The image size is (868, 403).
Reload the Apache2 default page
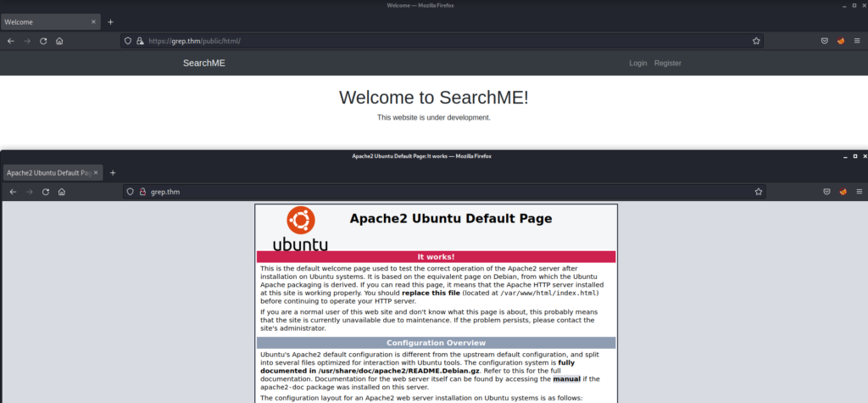46,192
